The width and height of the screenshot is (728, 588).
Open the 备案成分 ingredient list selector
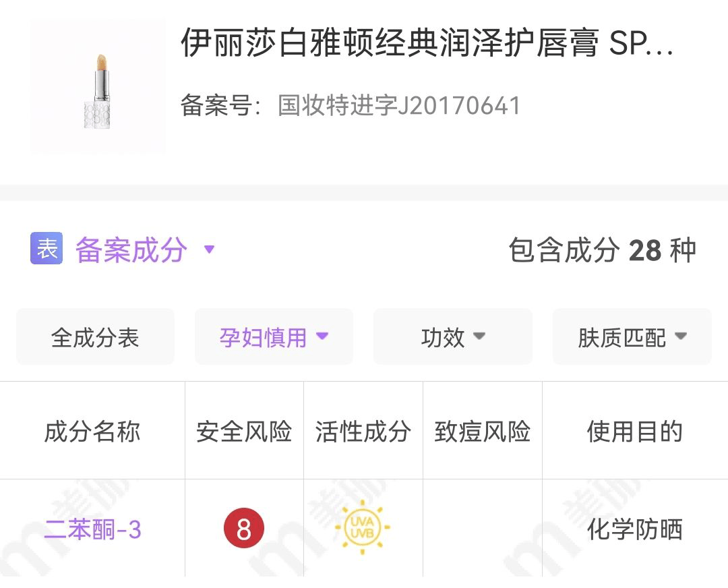coord(131,249)
